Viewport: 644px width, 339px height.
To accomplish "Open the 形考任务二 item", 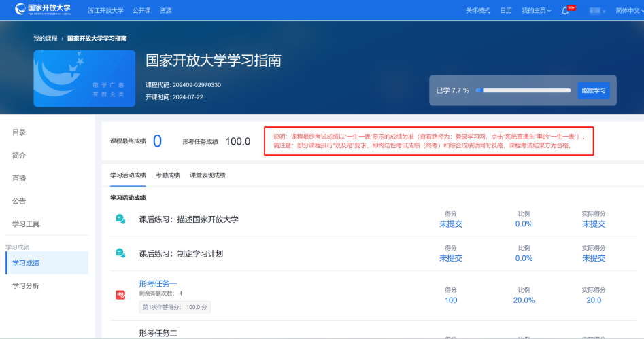I will pyautogui.click(x=158, y=334).
